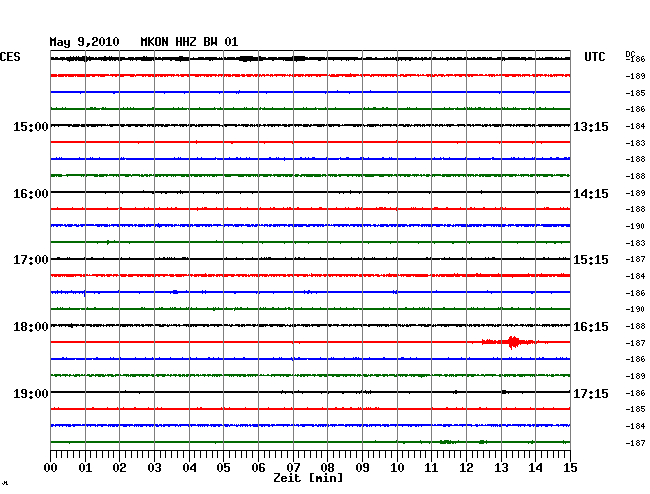Select the 14:15 UTC time label
650x494 pixels.
591,194
